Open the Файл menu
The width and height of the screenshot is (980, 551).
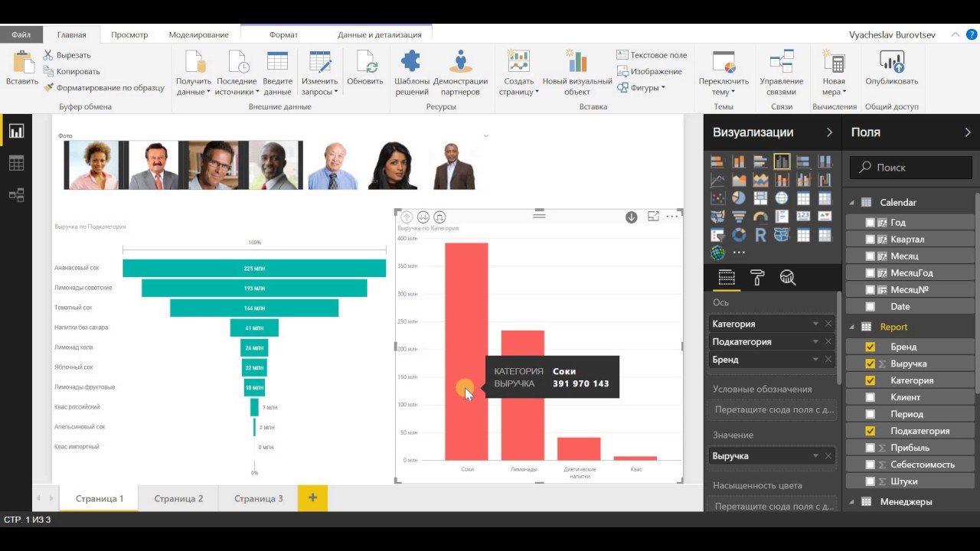(x=21, y=34)
